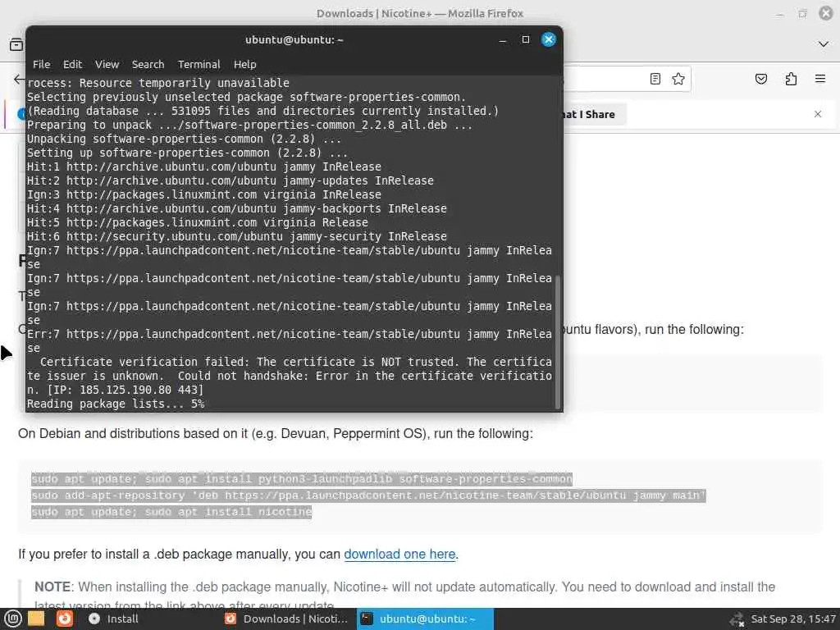
Task: Click 'Hit:6 http://security.ubuntu.com' terminal line
Action: click(x=237, y=236)
